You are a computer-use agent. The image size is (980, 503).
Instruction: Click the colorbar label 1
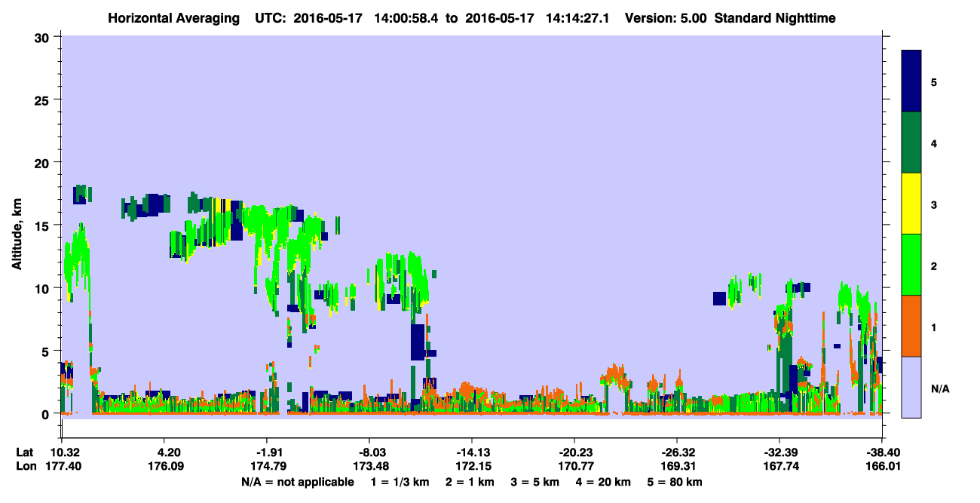coord(934,327)
